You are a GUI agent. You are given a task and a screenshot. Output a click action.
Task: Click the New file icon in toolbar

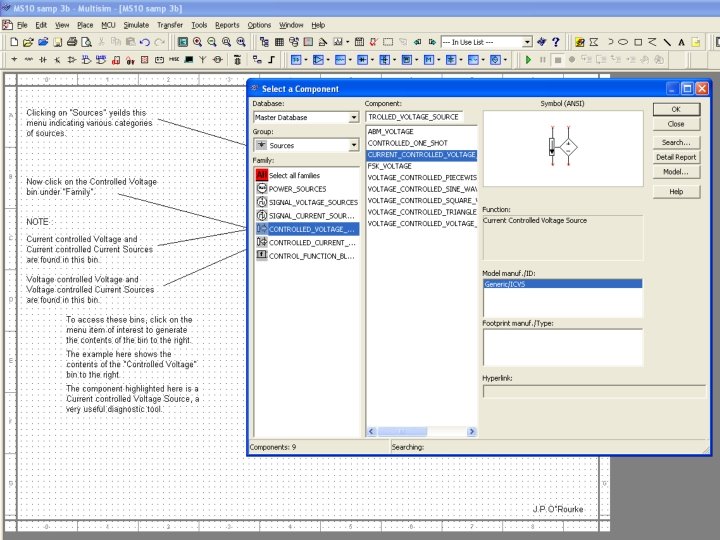click(x=13, y=42)
